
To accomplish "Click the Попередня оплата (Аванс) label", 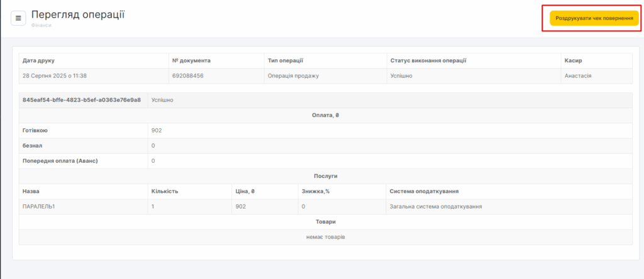I will pos(60,161).
